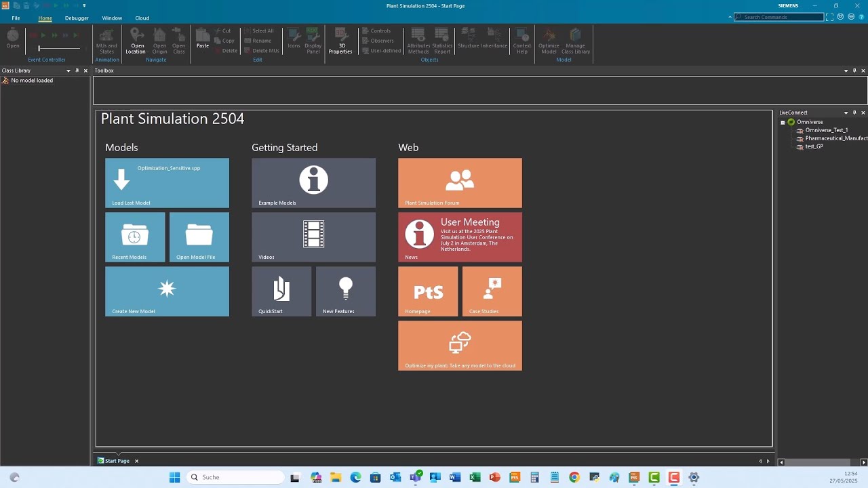Open Google Chrome from the taskbar

point(574,477)
